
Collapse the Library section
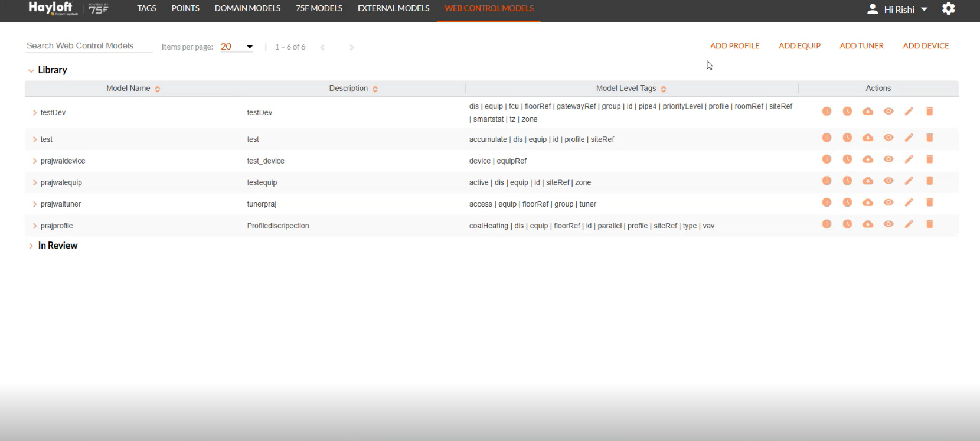tap(31, 70)
